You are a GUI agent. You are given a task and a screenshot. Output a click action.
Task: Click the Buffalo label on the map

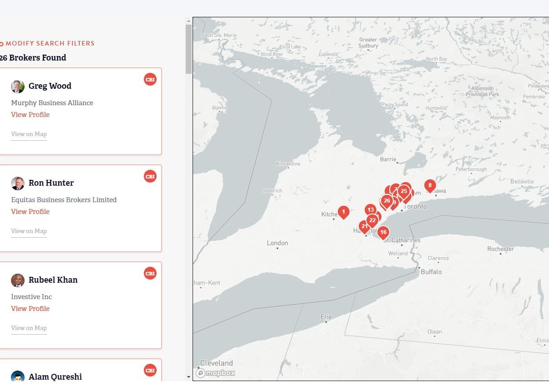pos(431,272)
